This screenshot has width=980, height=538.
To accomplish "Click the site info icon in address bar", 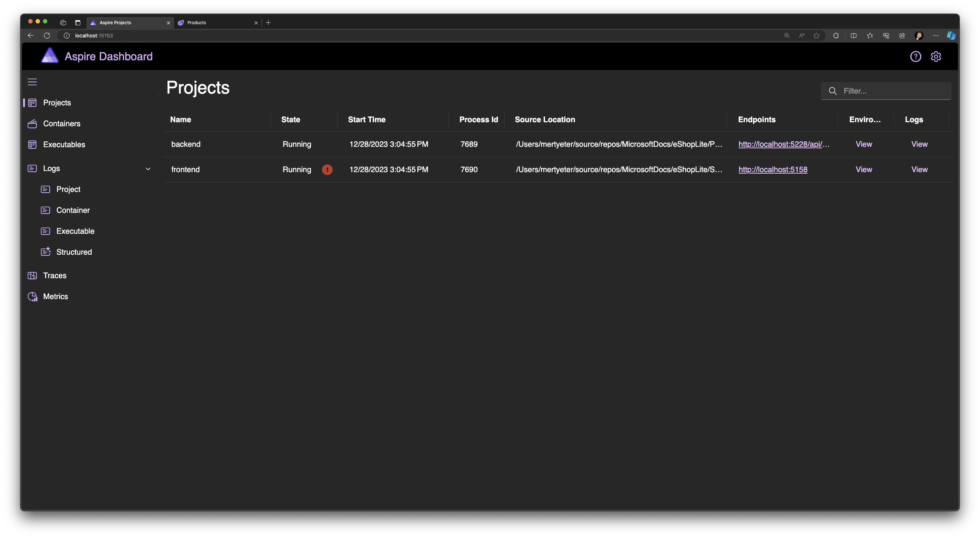I will (67, 35).
